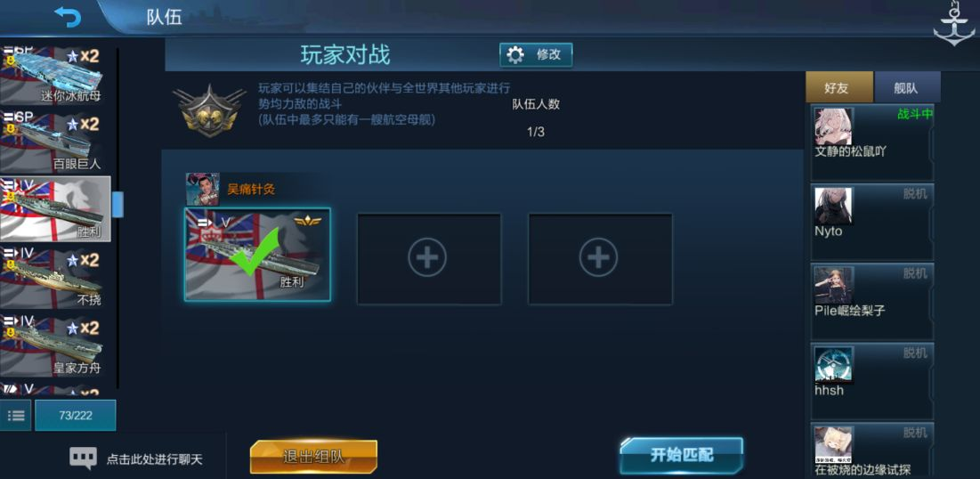980x479 pixels.
Task: Click the gear icon on 修改 button
Action: pyautogui.click(x=515, y=55)
